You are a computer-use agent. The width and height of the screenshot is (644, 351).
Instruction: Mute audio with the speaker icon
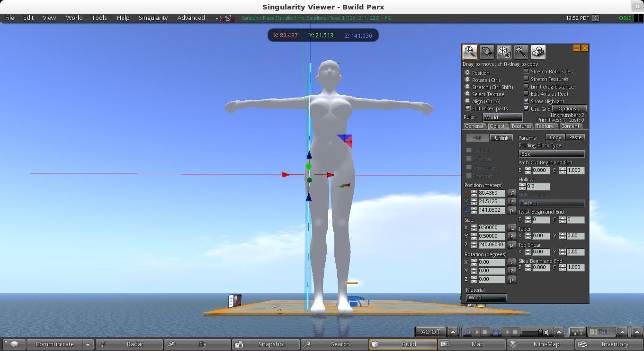(547, 332)
